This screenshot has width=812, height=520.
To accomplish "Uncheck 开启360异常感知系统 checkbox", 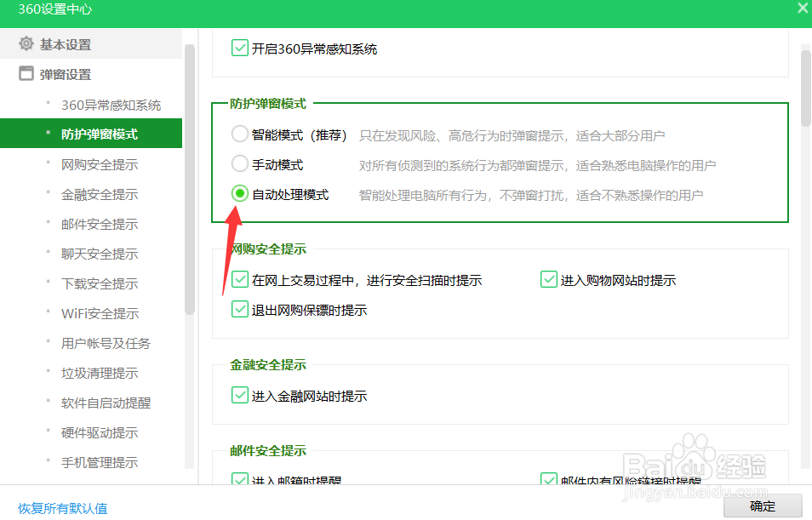I will coord(240,49).
